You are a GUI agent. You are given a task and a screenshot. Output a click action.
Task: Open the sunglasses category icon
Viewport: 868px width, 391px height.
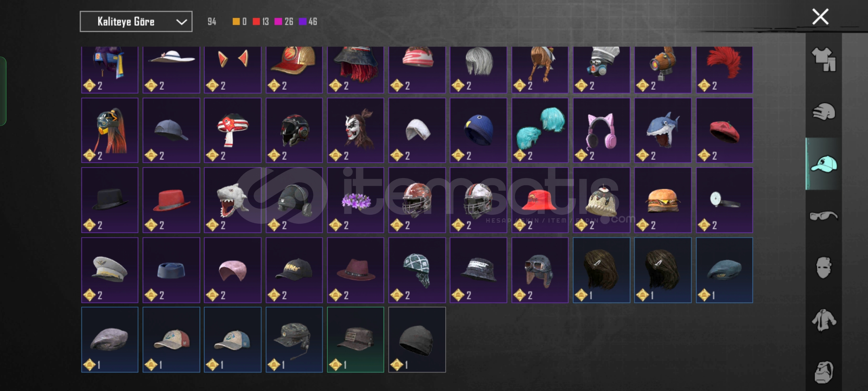click(824, 216)
